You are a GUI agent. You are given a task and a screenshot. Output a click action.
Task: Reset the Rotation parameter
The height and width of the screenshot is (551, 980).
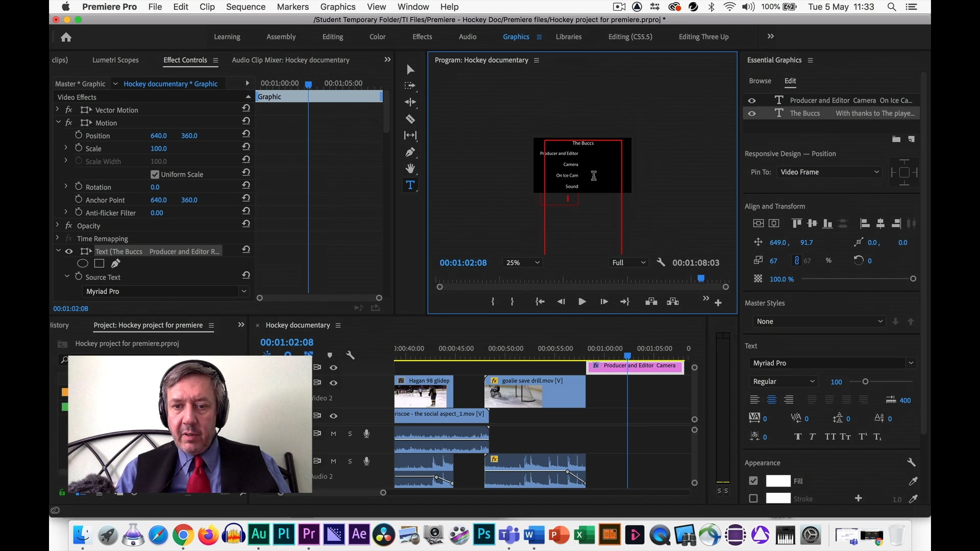click(246, 185)
